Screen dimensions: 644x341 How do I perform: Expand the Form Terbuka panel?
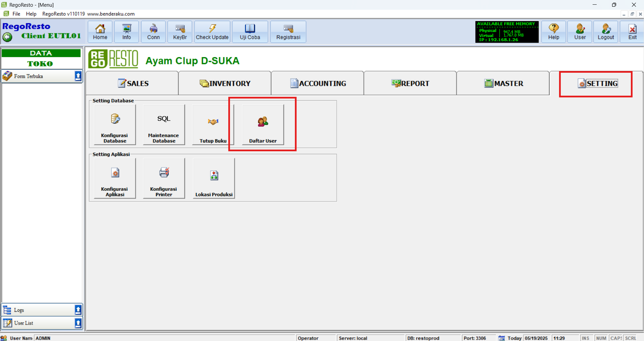(x=78, y=76)
